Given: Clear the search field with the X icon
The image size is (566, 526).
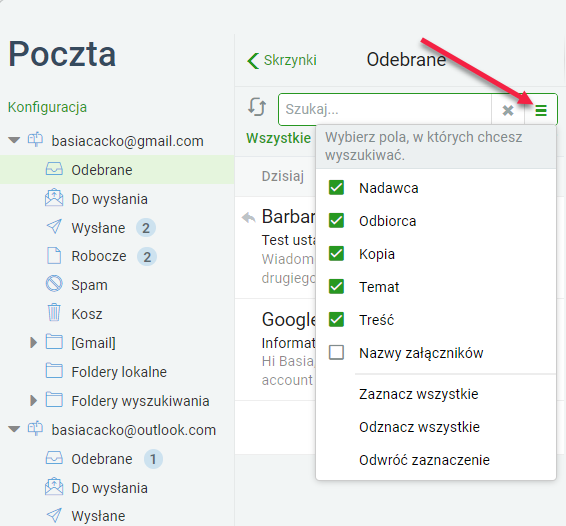Looking at the screenshot, I should (x=508, y=110).
